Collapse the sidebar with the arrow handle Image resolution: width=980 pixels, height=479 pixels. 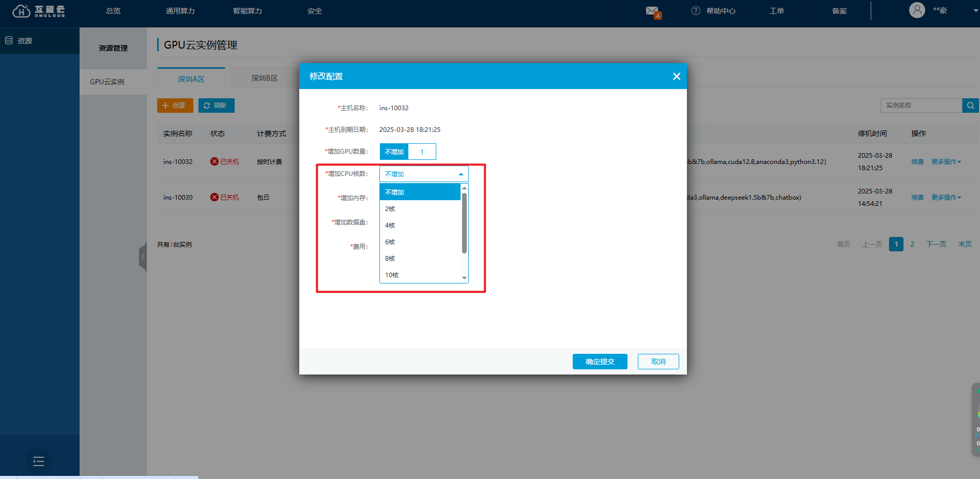pyautogui.click(x=143, y=257)
